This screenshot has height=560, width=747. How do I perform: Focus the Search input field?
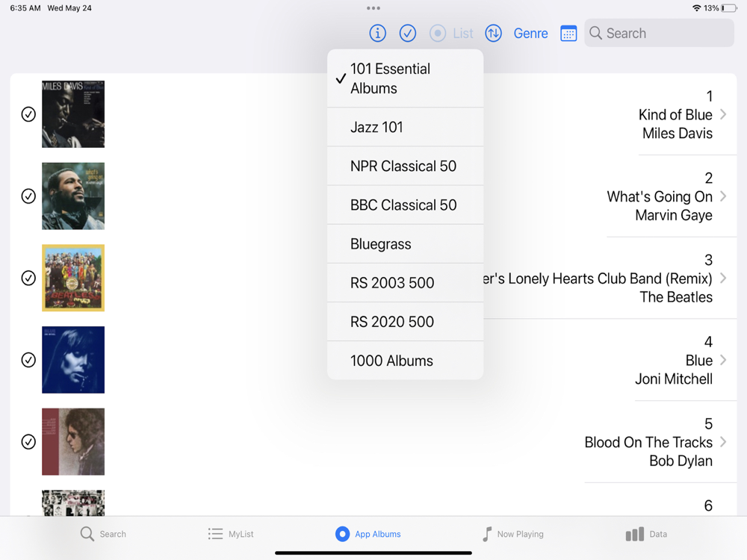(659, 34)
